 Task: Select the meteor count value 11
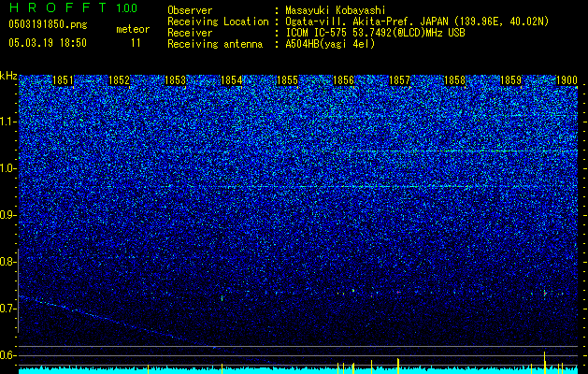pyautogui.click(x=136, y=43)
